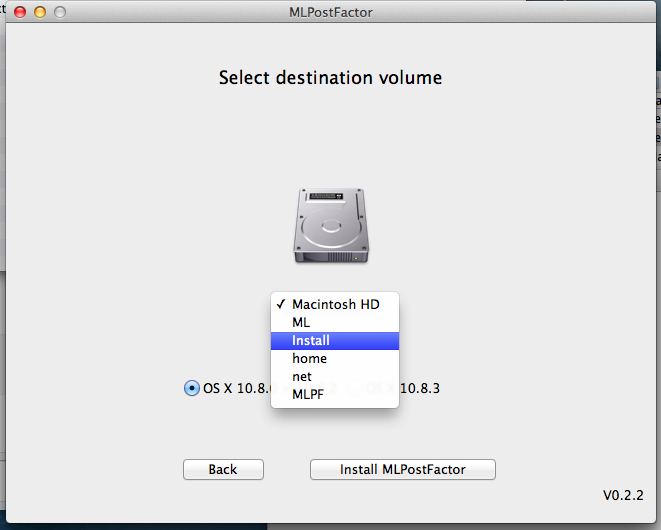
Task: Pick the highlighted Install volume
Action: click(335, 341)
